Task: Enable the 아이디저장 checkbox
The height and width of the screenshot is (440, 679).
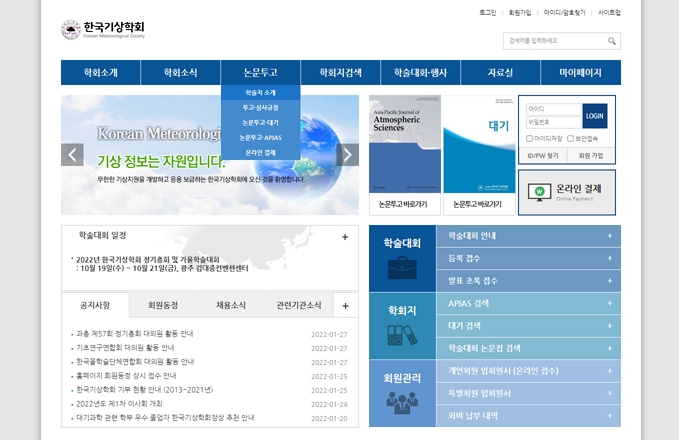Action: click(x=531, y=139)
